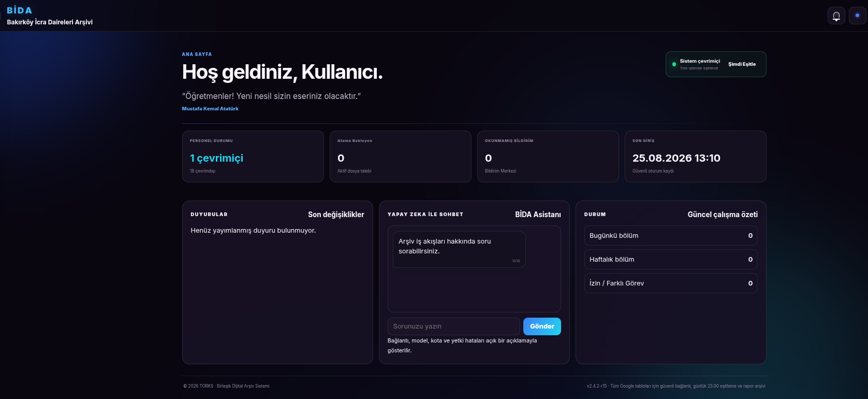This screenshot has width=868, height=399.
Task: Click the "BİDA Asistanı" heading
Action: [x=538, y=215]
